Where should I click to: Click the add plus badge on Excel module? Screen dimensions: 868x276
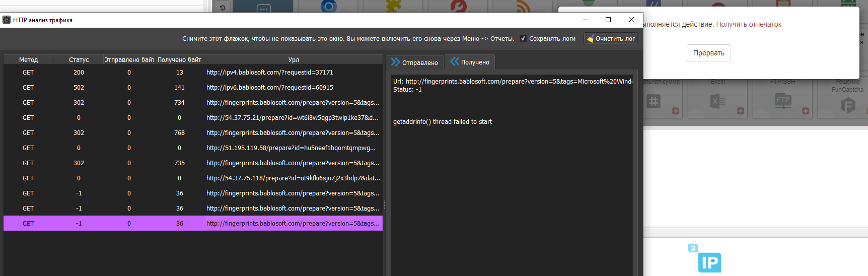(741, 111)
